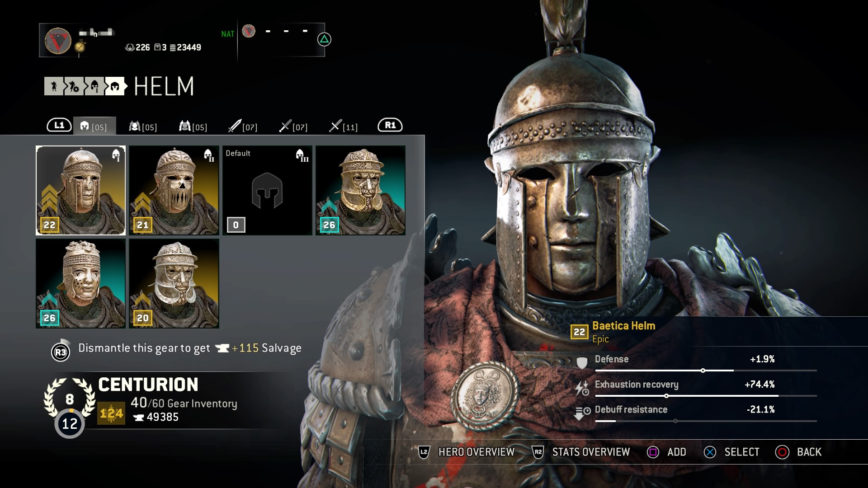
Task: Open the first sword weapon tab [07]
Action: pos(243,127)
